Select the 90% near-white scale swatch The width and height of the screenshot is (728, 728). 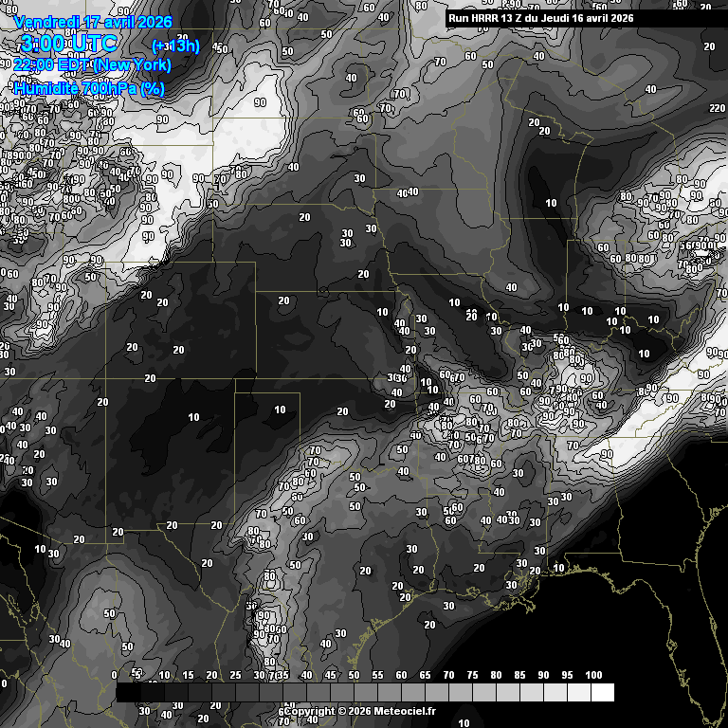pos(555,693)
